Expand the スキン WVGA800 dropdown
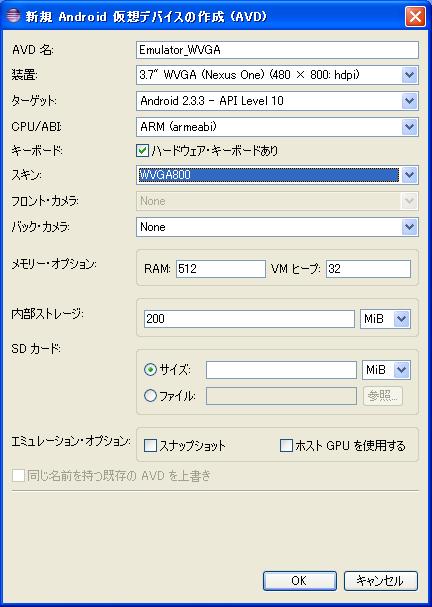The image size is (432, 607). (409, 175)
